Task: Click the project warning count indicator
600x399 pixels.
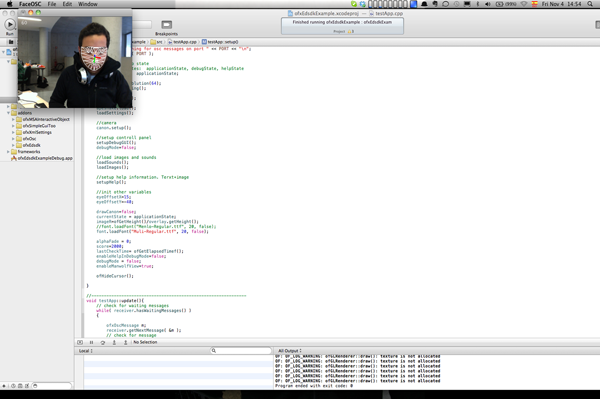Action: point(351,31)
